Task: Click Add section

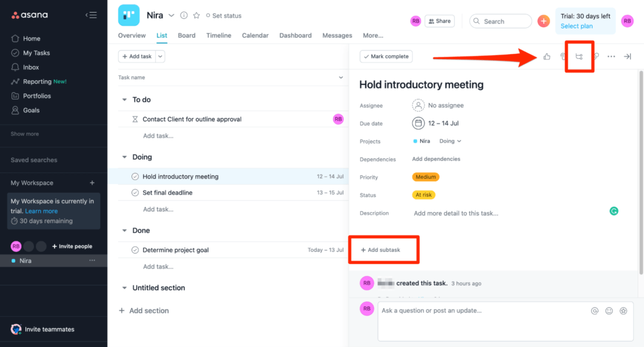Action: tap(144, 311)
